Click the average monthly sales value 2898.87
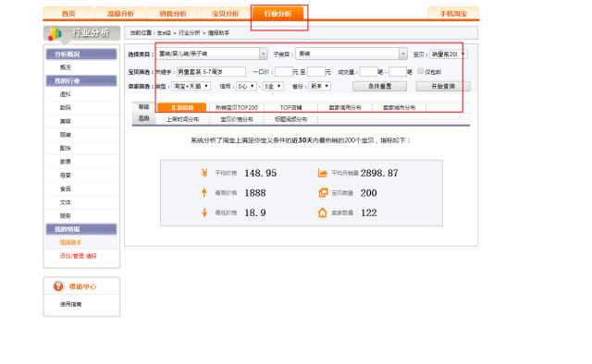 [x=379, y=173]
